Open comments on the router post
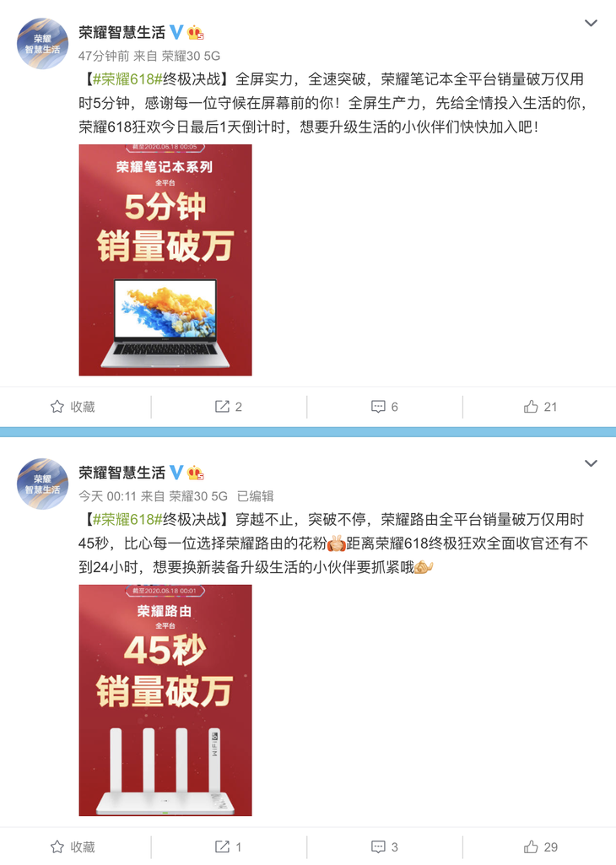The image size is (616, 865). coord(385,846)
